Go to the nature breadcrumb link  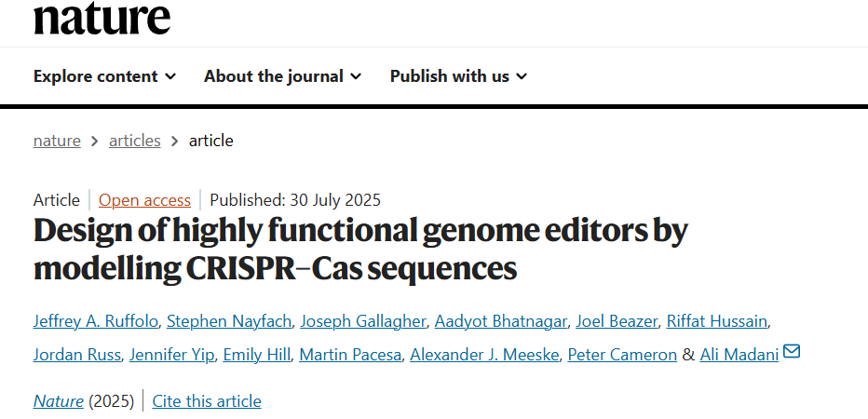[57, 141]
